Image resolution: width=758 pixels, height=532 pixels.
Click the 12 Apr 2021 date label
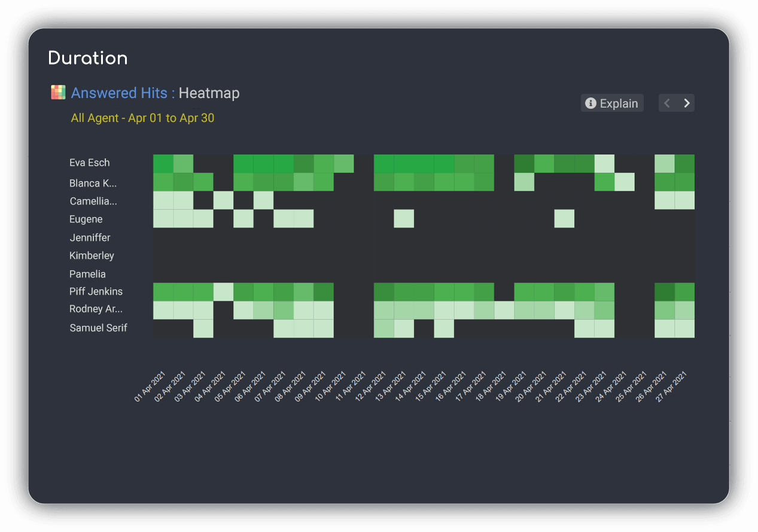[x=372, y=387]
